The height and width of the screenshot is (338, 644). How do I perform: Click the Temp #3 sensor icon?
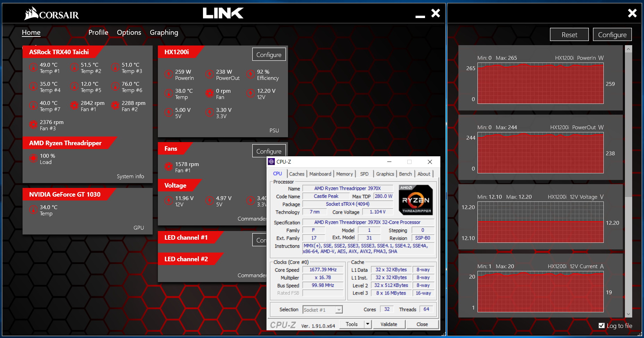[x=115, y=67]
